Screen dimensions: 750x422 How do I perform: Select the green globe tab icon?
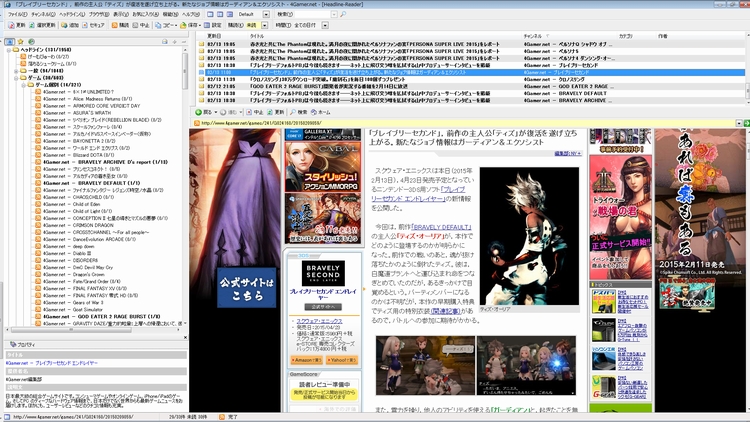[x=31, y=42]
